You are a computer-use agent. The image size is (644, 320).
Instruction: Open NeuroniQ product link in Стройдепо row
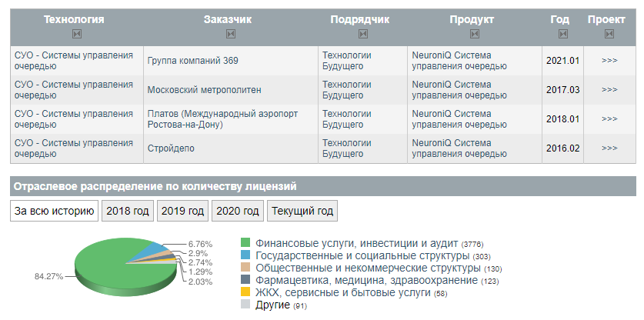[x=459, y=148]
